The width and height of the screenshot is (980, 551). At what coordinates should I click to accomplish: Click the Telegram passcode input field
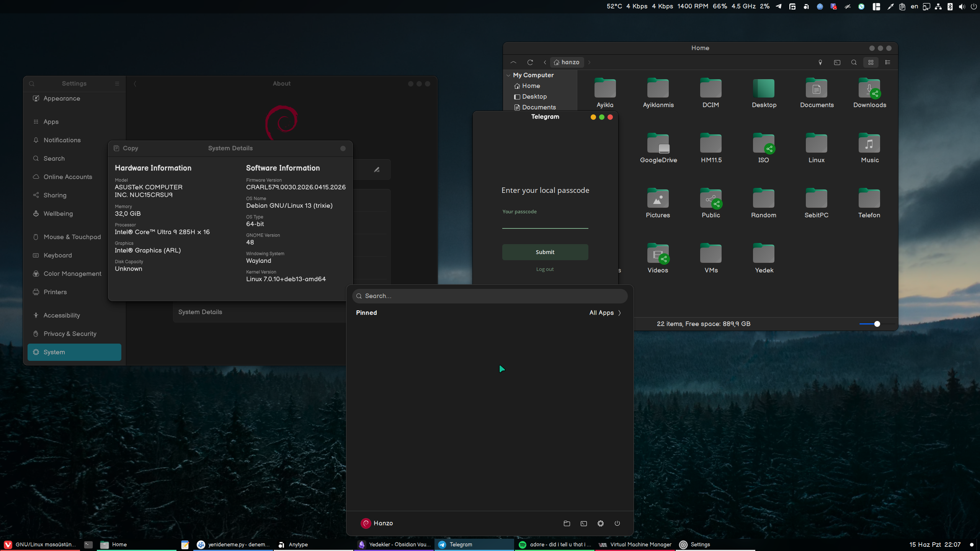click(x=545, y=222)
